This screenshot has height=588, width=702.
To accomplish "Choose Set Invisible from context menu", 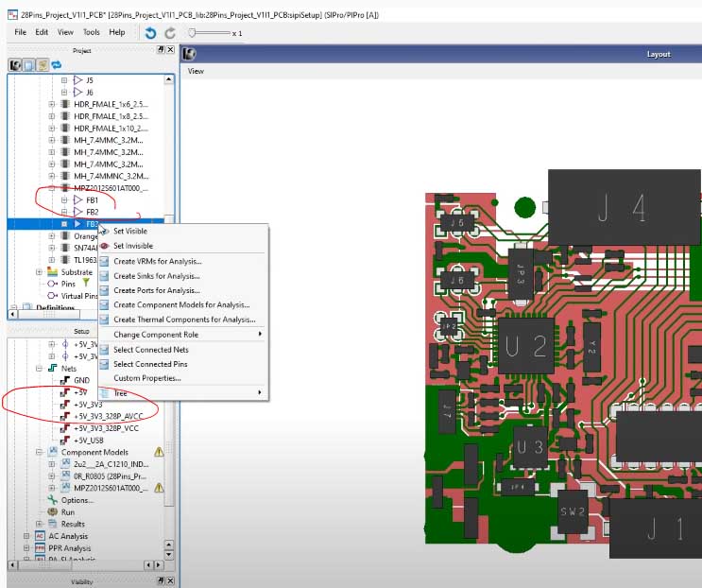I will pos(133,246).
